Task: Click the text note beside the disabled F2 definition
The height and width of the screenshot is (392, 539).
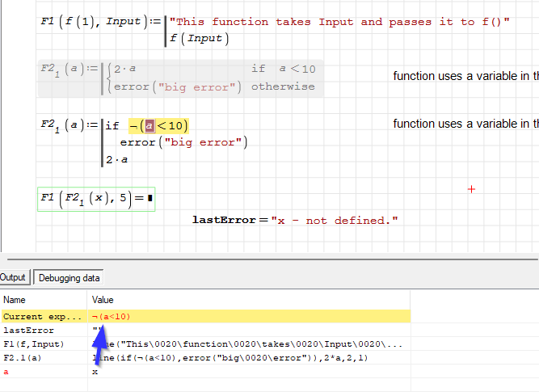Action: pyautogui.click(x=465, y=76)
